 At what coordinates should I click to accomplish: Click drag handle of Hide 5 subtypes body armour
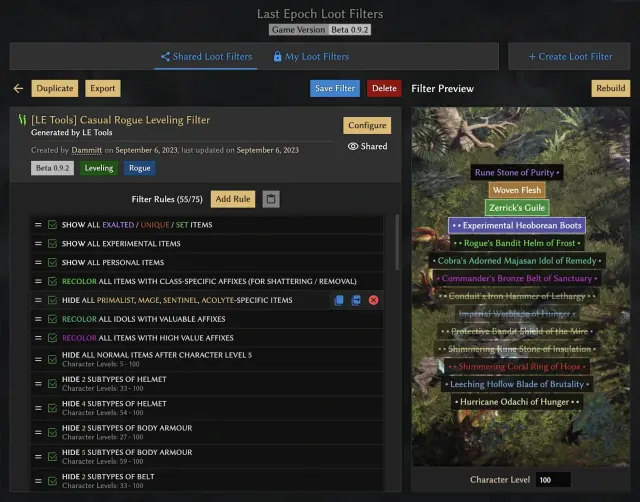click(38, 456)
